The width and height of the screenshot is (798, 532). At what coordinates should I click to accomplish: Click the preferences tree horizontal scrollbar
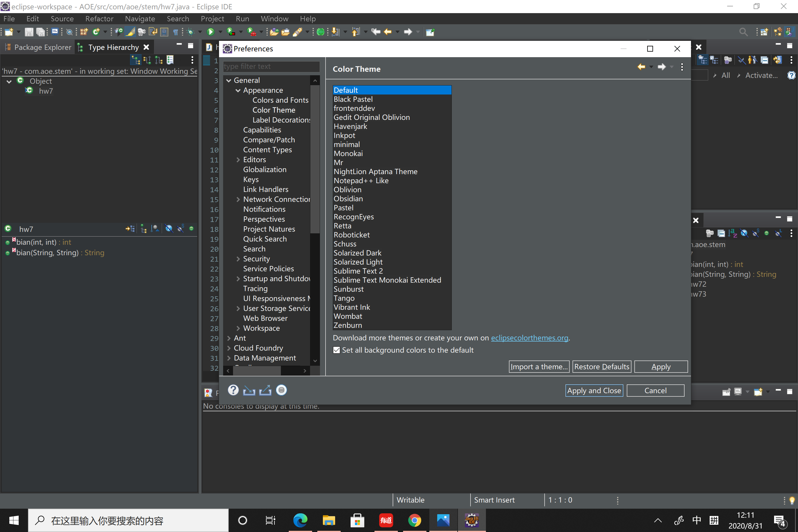tap(256, 371)
